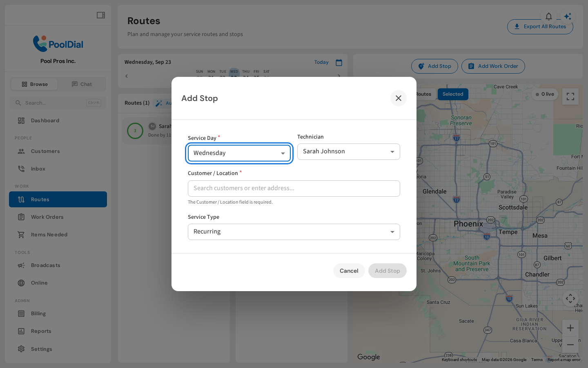Close the Add Stop dialog
588x368 pixels.
click(399, 98)
